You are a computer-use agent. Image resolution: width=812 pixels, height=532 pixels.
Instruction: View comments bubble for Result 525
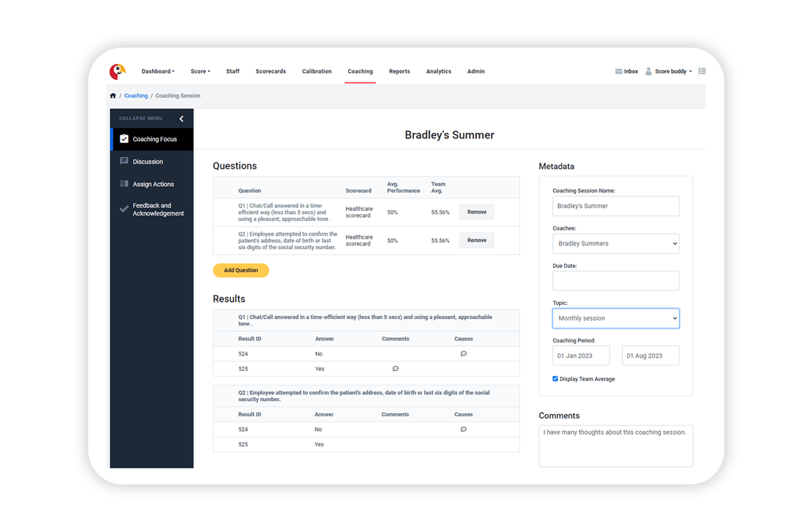[395, 368]
